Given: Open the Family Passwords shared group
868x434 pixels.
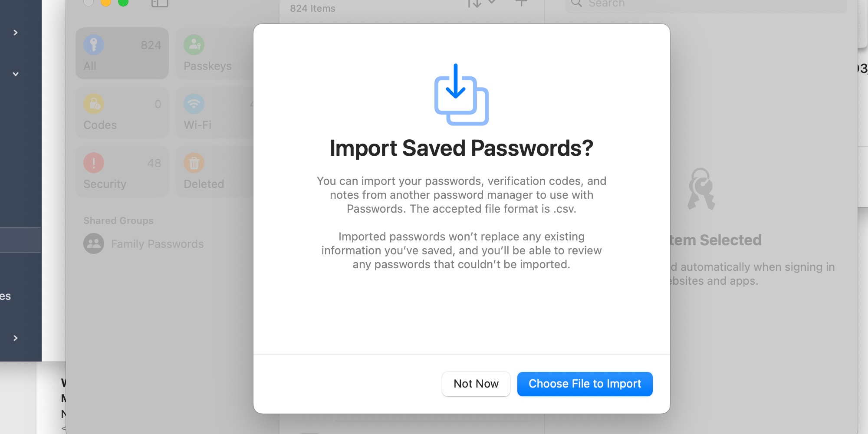Looking at the screenshot, I should point(157,243).
